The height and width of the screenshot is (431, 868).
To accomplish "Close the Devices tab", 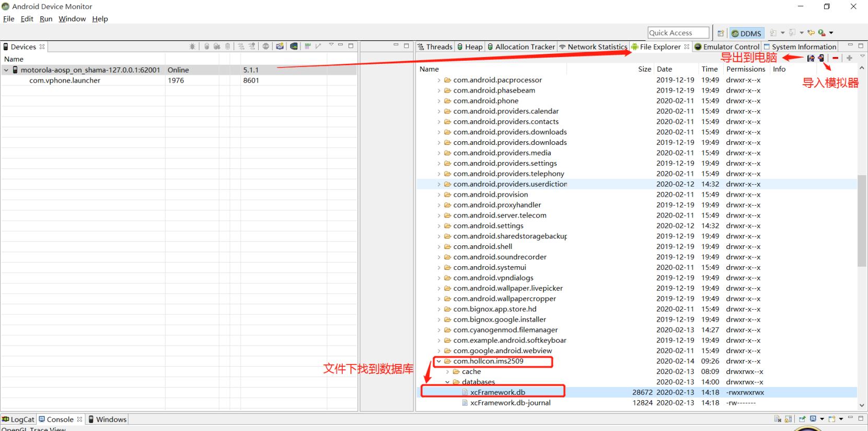I will point(42,47).
